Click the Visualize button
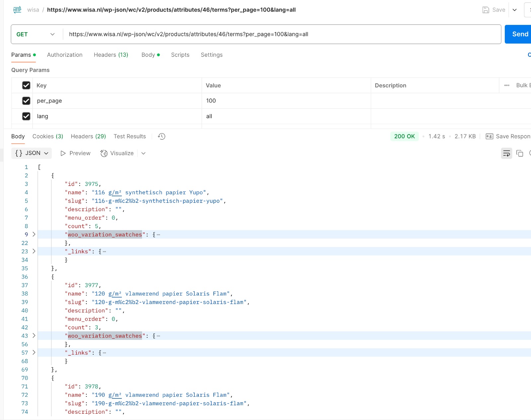 coord(117,153)
